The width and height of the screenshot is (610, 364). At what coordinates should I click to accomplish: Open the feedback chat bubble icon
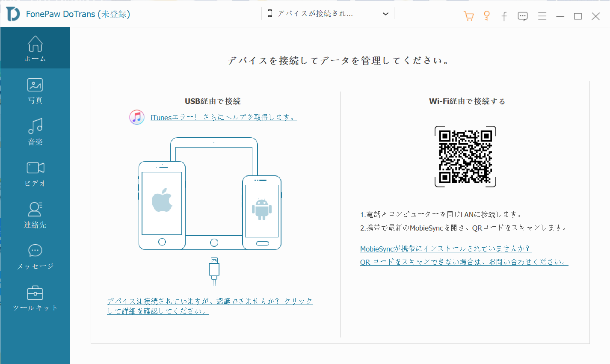tap(523, 16)
